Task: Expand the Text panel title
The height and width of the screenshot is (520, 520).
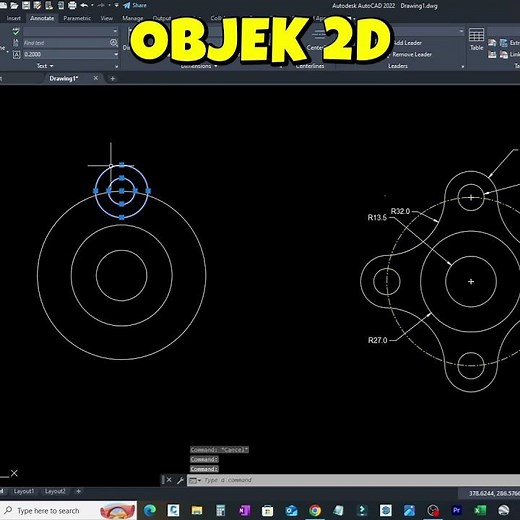Action: [45, 66]
